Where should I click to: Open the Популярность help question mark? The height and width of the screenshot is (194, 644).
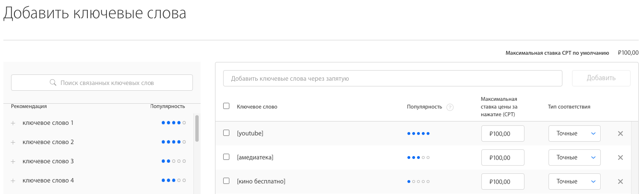coord(450,107)
